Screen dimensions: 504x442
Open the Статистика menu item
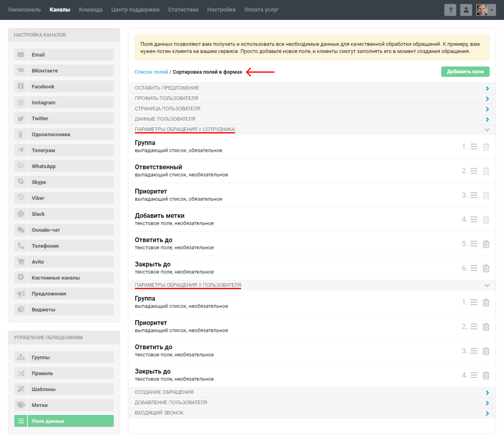click(183, 10)
